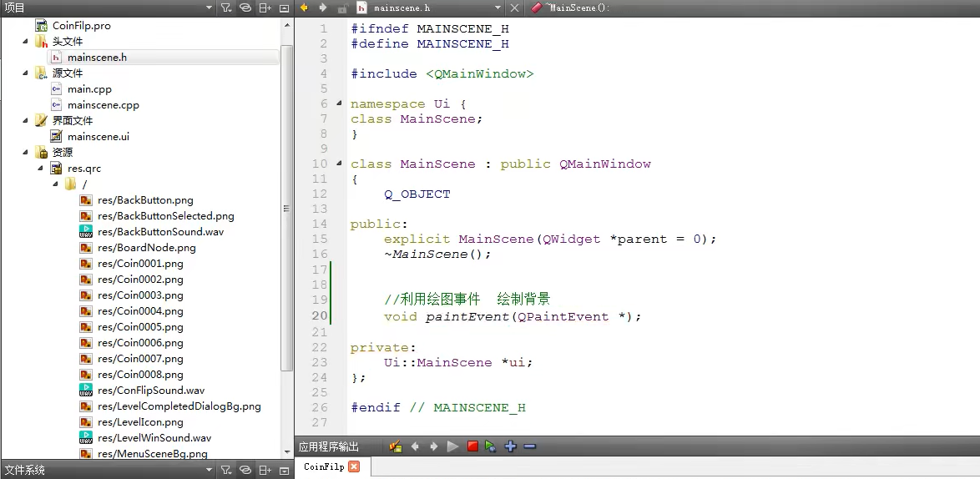Split the 项目 side panel
Image resolution: width=980 pixels, height=479 pixels.
click(x=265, y=8)
